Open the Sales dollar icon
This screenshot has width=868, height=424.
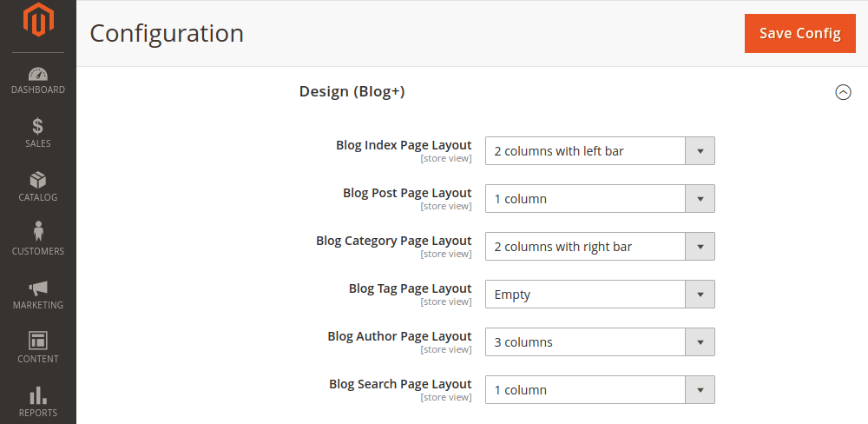click(x=37, y=126)
